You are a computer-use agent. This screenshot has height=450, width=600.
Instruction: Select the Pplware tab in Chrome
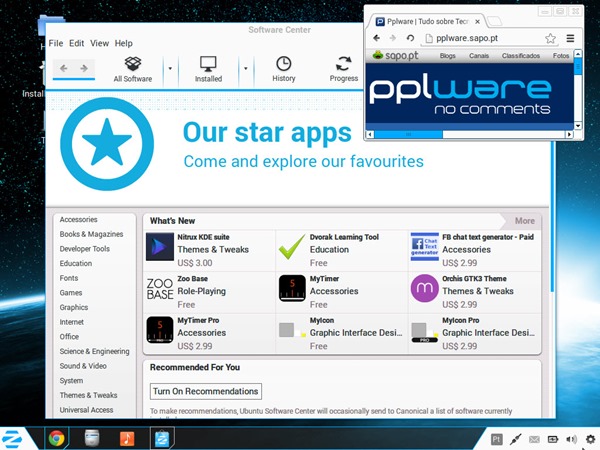[x=427, y=22]
